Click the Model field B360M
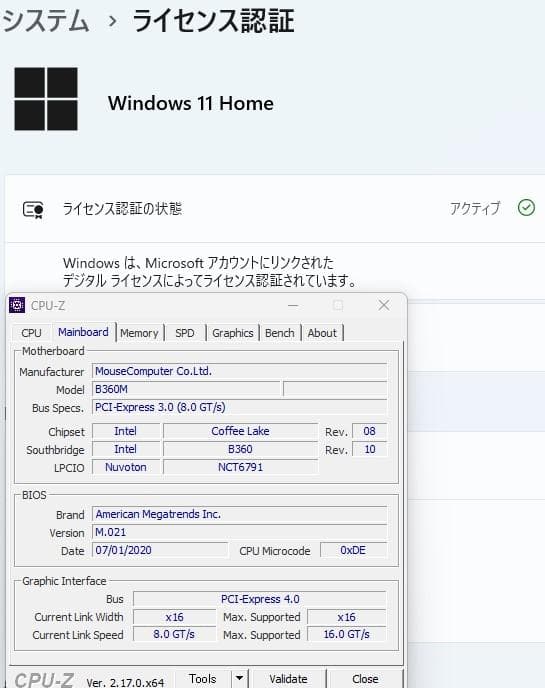The width and height of the screenshot is (545, 688). pyautogui.click(x=186, y=389)
